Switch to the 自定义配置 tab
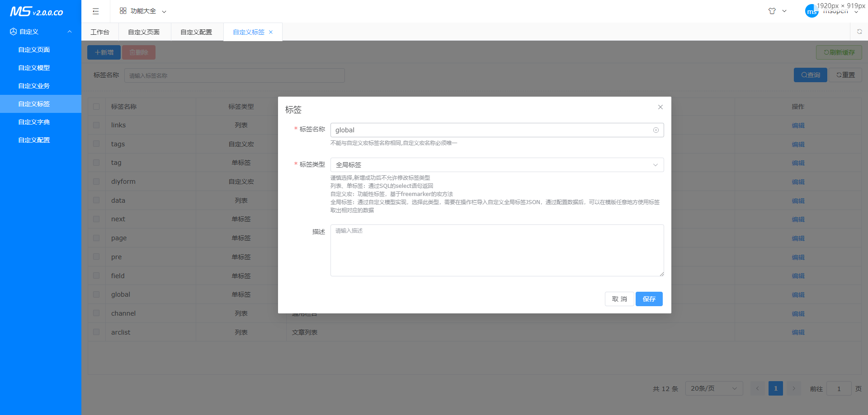868x415 pixels. tap(196, 32)
